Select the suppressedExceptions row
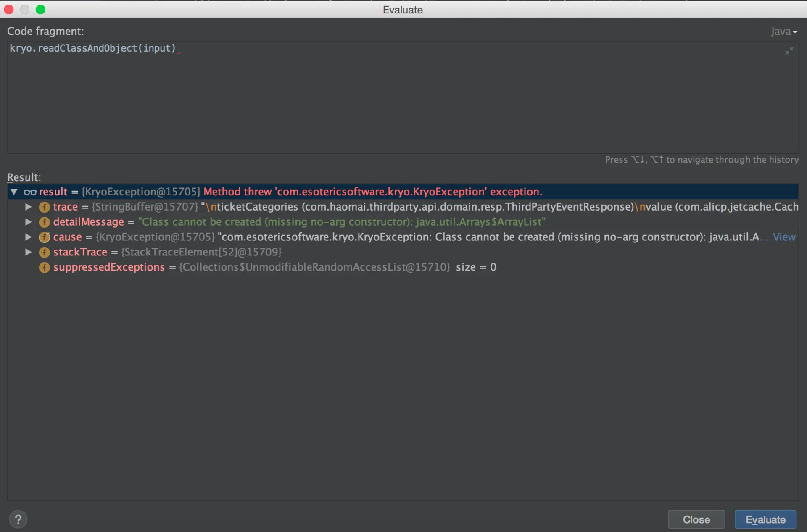 click(x=108, y=267)
